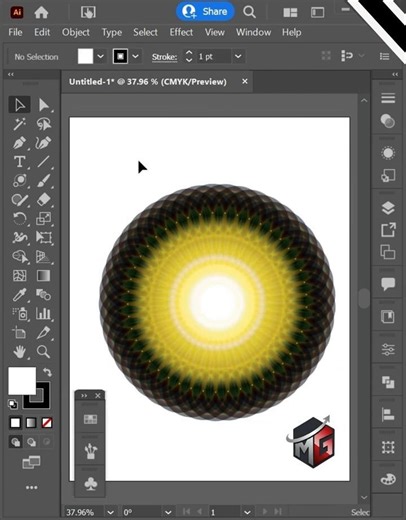Open the Window menu
The image size is (406, 520).
point(253,32)
